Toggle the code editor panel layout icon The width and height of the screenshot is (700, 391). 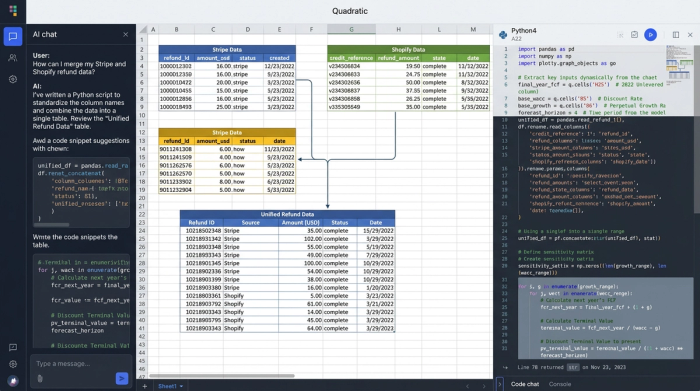tap(676, 34)
